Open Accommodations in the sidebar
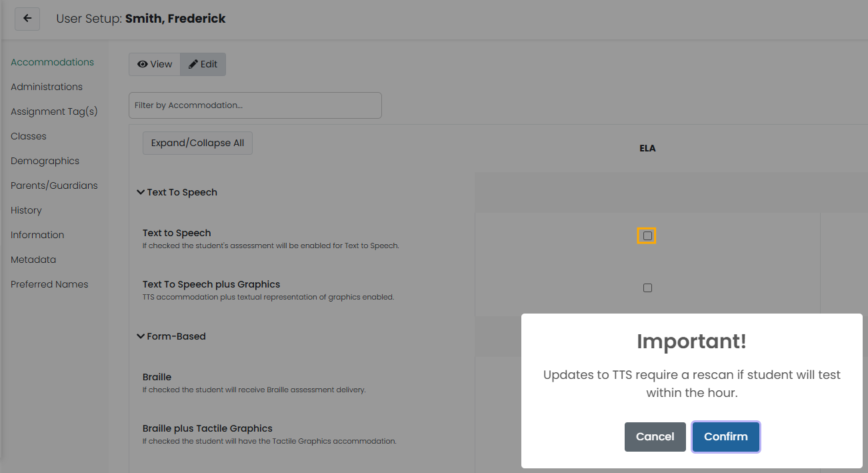This screenshot has width=868, height=473. (x=52, y=62)
